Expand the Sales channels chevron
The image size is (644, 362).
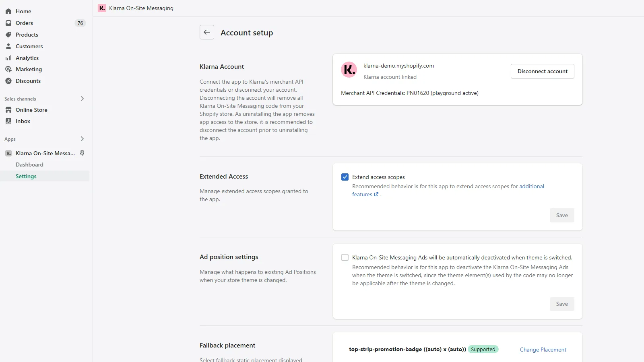[82, 99]
